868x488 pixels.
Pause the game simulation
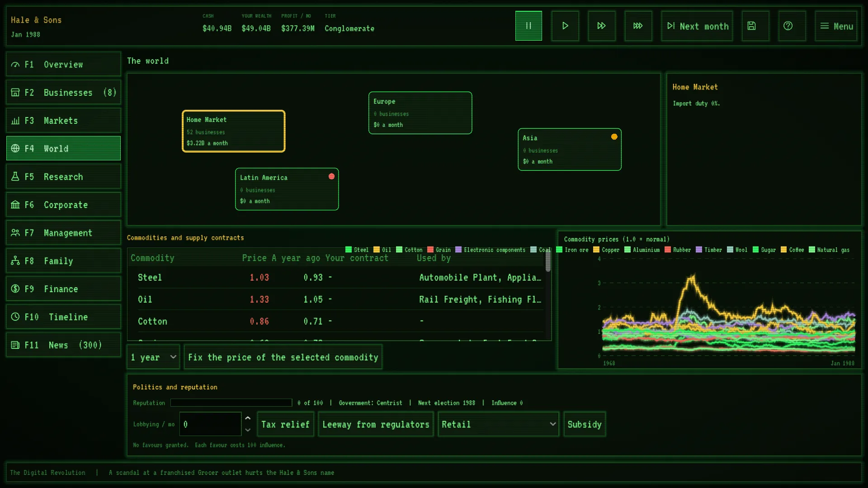(528, 26)
